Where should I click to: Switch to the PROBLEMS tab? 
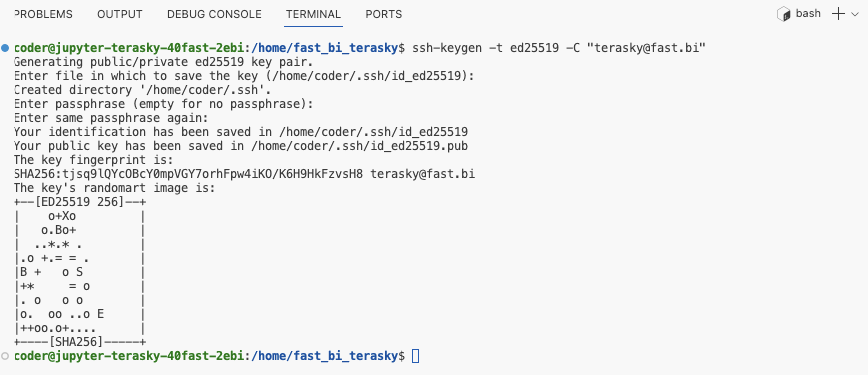[43, 14]
